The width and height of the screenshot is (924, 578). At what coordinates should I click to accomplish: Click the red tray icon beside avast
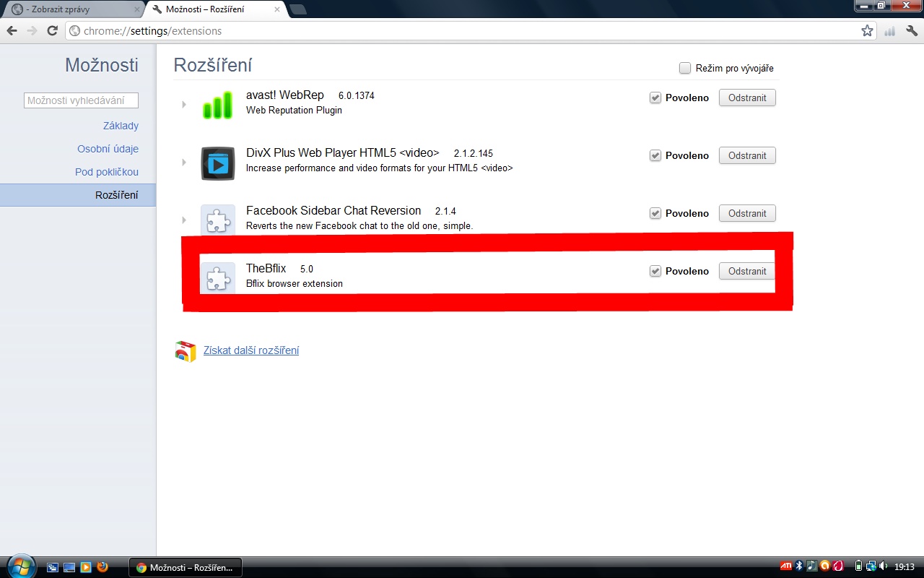pyautogui.click(x=837, y=566)
